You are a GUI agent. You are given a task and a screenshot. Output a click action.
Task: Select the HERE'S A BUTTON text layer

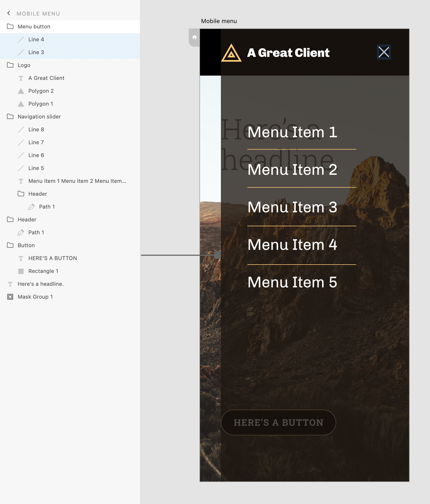click(70, 258)
